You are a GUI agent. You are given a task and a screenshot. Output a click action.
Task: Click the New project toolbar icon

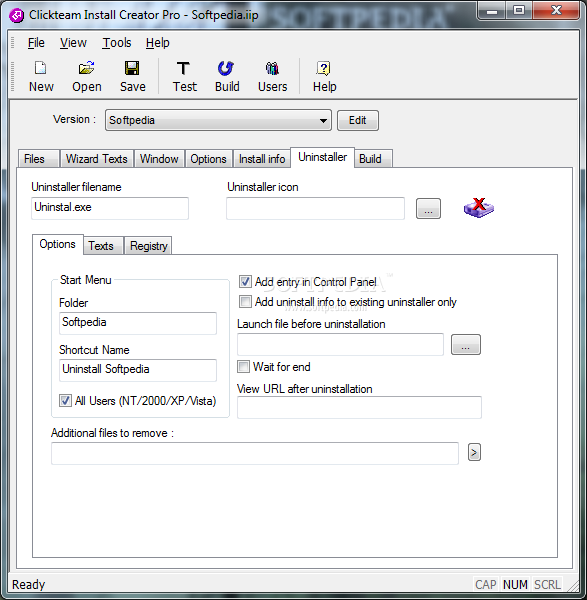tap(41, 77)
